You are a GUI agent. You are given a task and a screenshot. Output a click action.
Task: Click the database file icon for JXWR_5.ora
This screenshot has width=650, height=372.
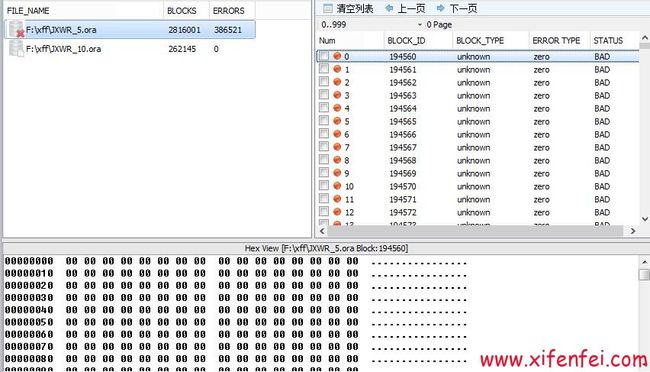17,29
